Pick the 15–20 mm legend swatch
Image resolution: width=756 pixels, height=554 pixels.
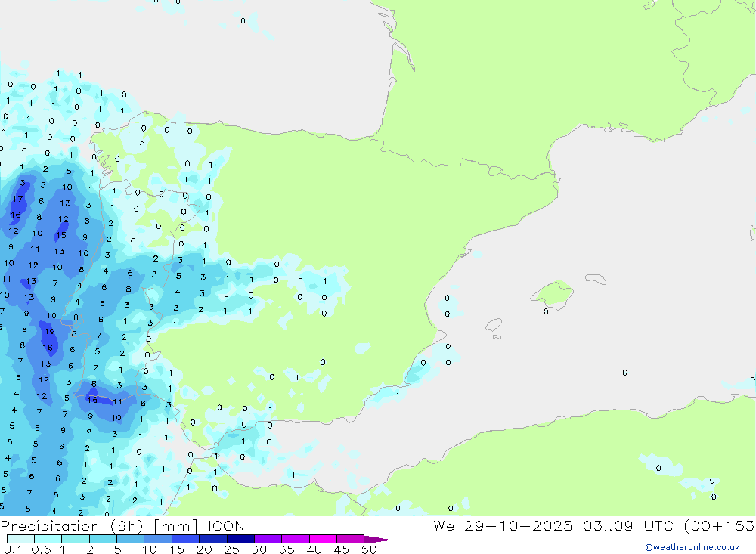[186, 539]
